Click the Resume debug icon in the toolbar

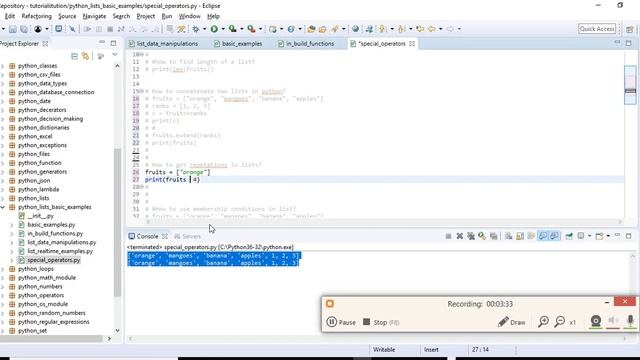[87, 29]
